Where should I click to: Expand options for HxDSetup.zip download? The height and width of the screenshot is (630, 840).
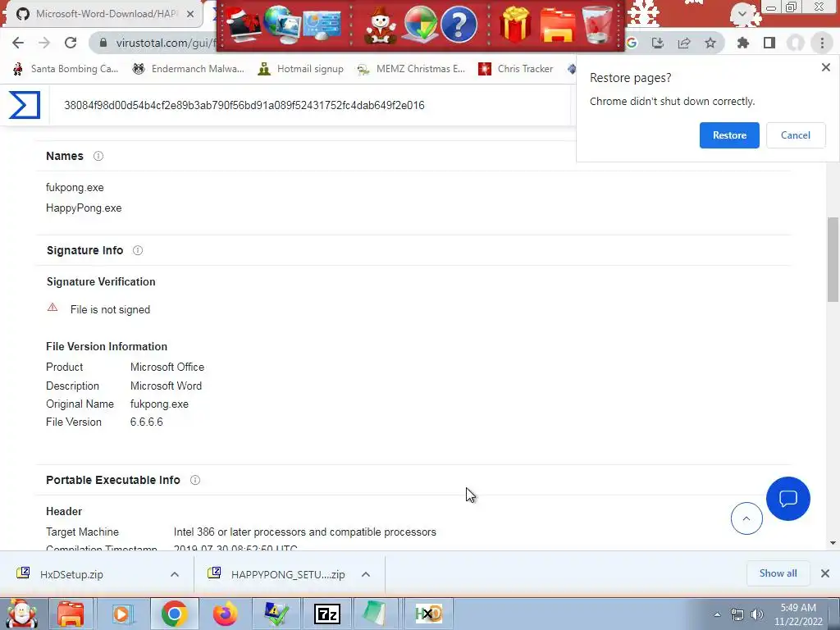tap(175, 574)
